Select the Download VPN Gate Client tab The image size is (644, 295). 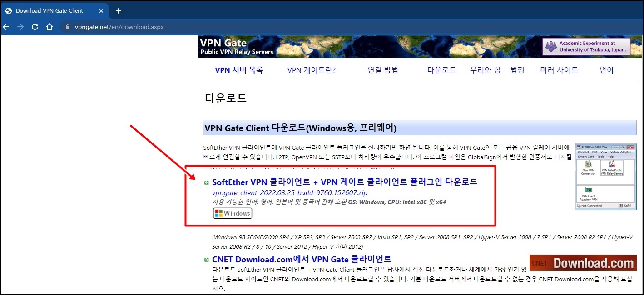pos(54,10)
